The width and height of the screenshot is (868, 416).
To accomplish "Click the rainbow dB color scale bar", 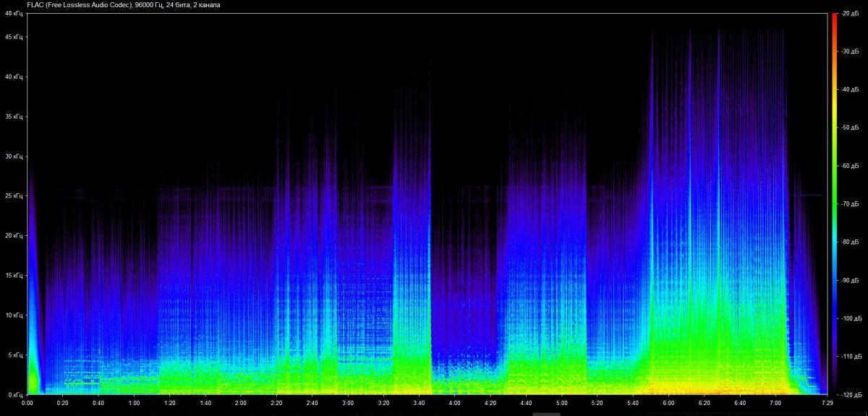I will (834, 204).
